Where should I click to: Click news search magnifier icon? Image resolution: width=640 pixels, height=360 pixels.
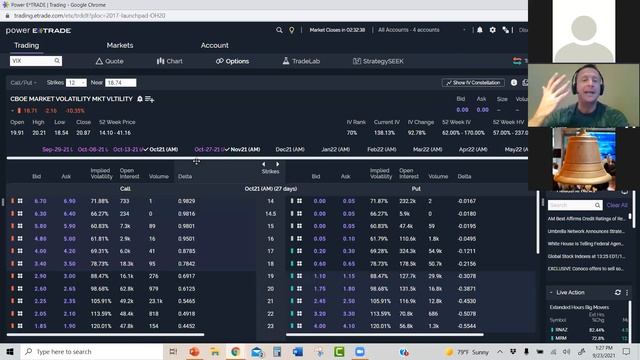pos(597,205)
